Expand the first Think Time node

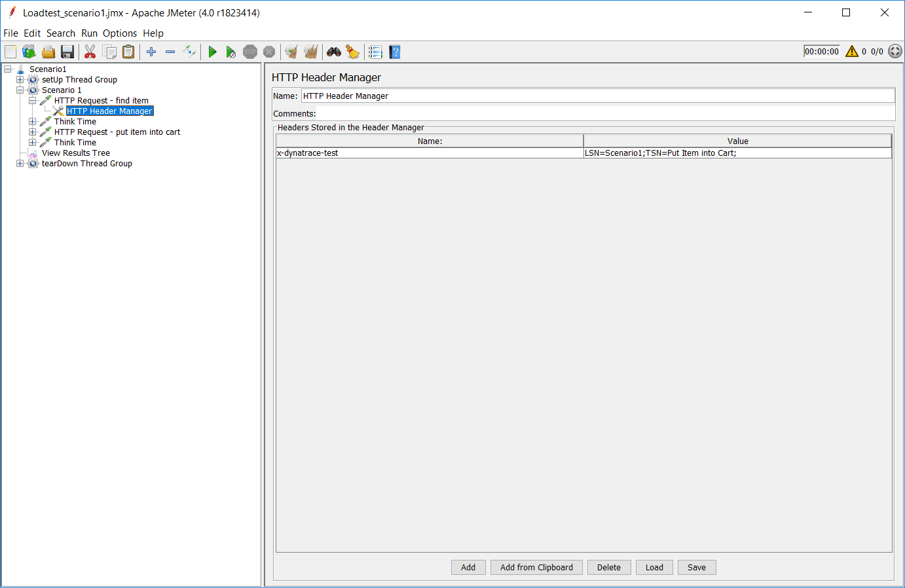click(x=33, y=121)
